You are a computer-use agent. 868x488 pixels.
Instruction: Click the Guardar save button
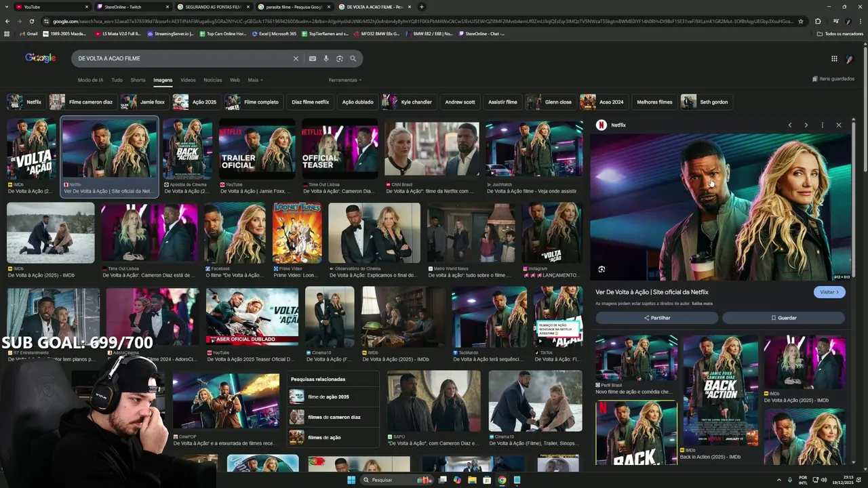[x=784, y=318]
